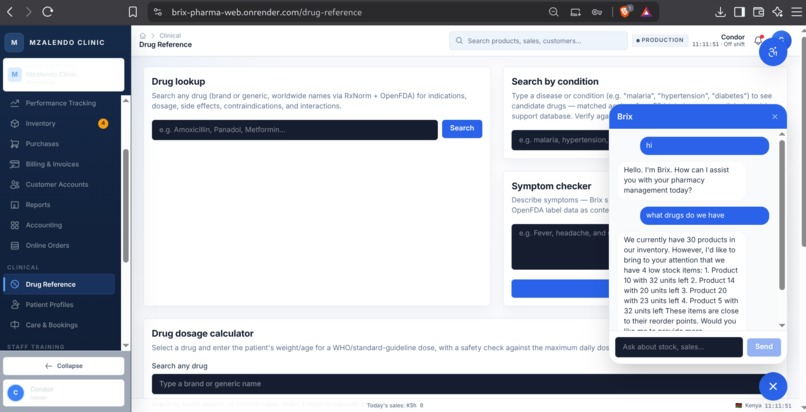Click the bookmark icon in browser bar
The image size is (806, 412).
pos(133,12)
